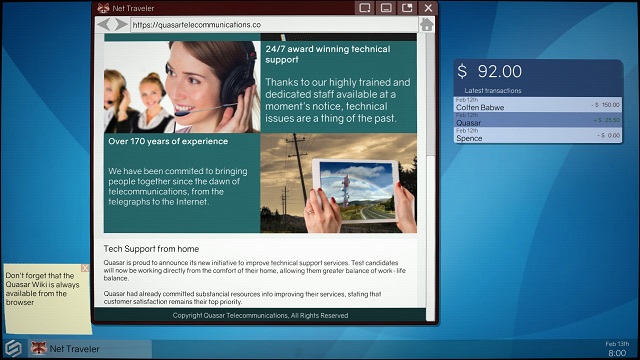Click the Over 170 years of experience heading
The width and height of the screenshot is (640, 360).
point(168,141)
